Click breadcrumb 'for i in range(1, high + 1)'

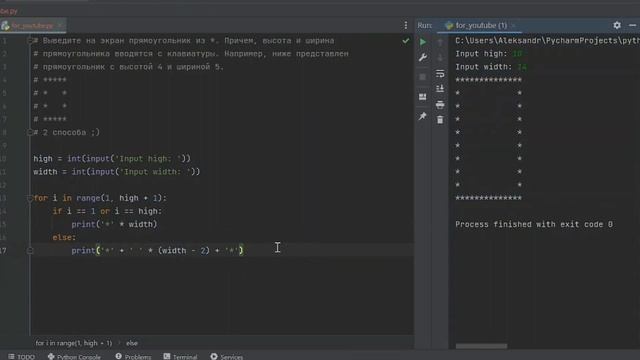(73, 343)
